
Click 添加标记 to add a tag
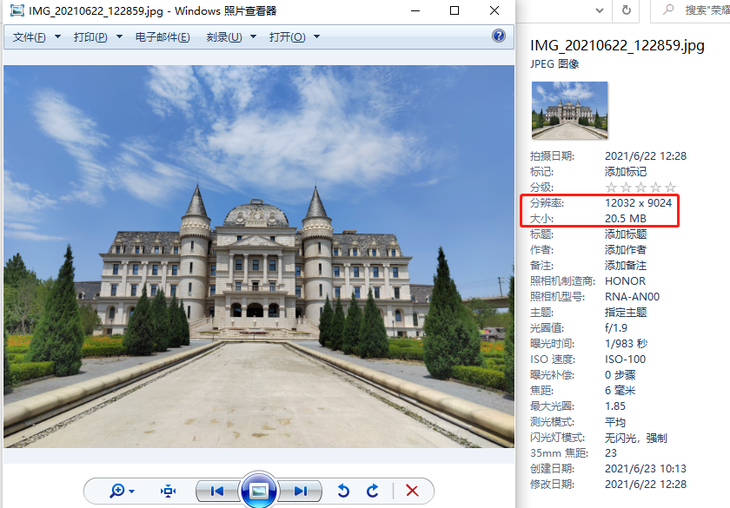pos(625,172)
